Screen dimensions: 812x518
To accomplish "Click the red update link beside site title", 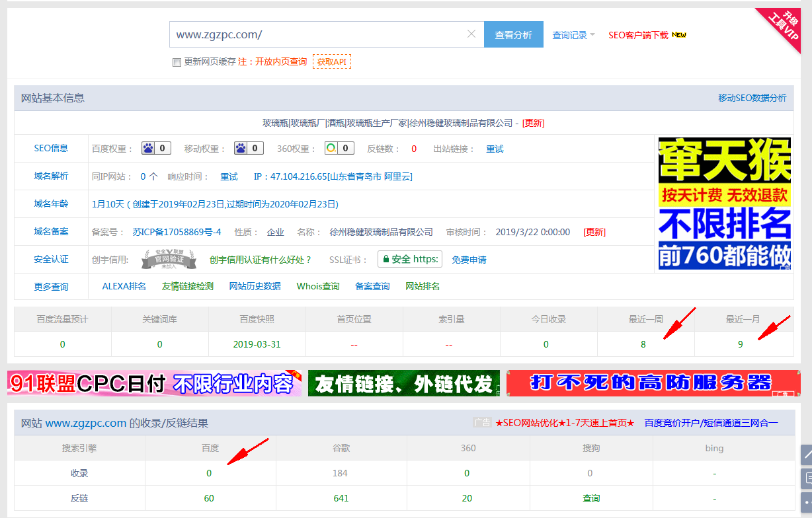I will tap(534, 123).
